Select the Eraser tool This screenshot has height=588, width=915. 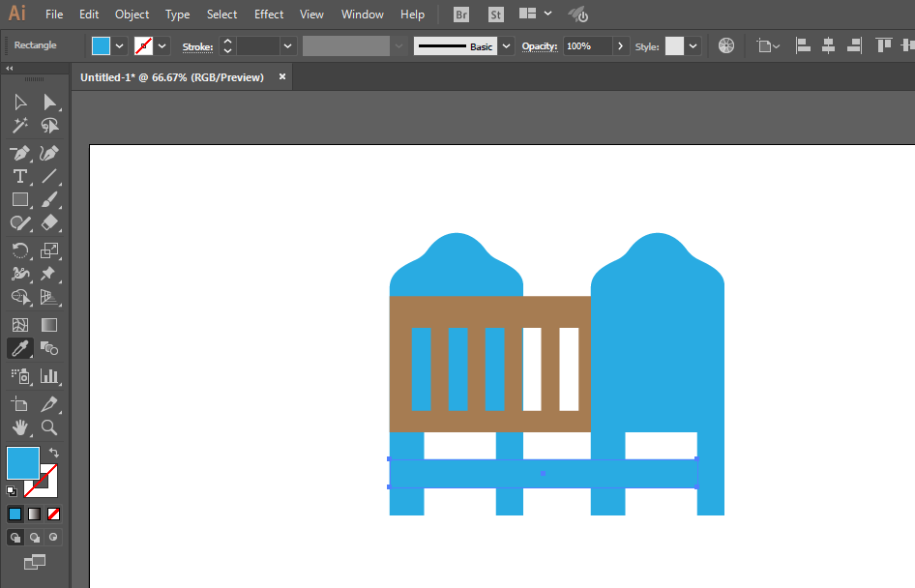pyautogui.click(x=49, y=222)
